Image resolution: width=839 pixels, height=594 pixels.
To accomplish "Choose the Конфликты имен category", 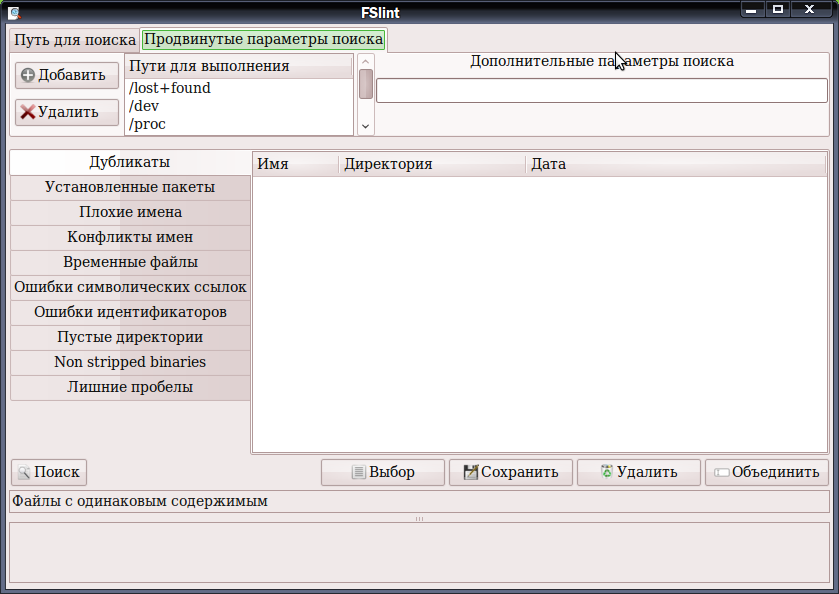I will (x=130, y=237).
